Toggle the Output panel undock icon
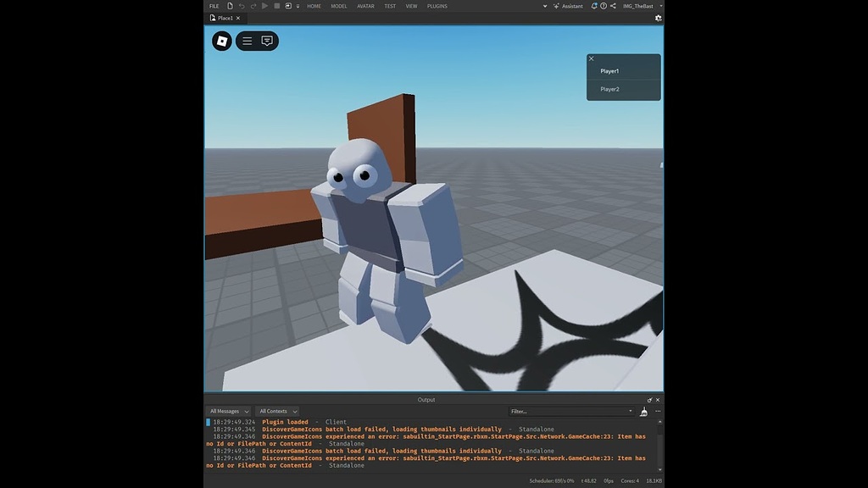This screenshot has height=488, width=868. (x=649, y=399)
